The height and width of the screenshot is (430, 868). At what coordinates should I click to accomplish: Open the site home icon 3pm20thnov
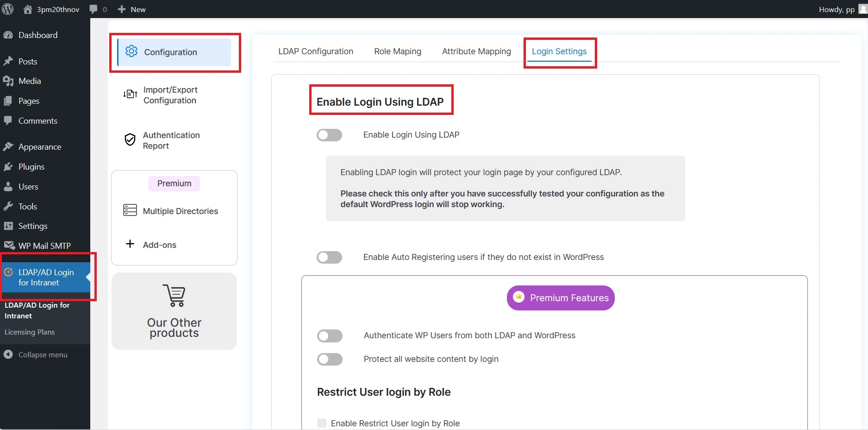point(28,9)
